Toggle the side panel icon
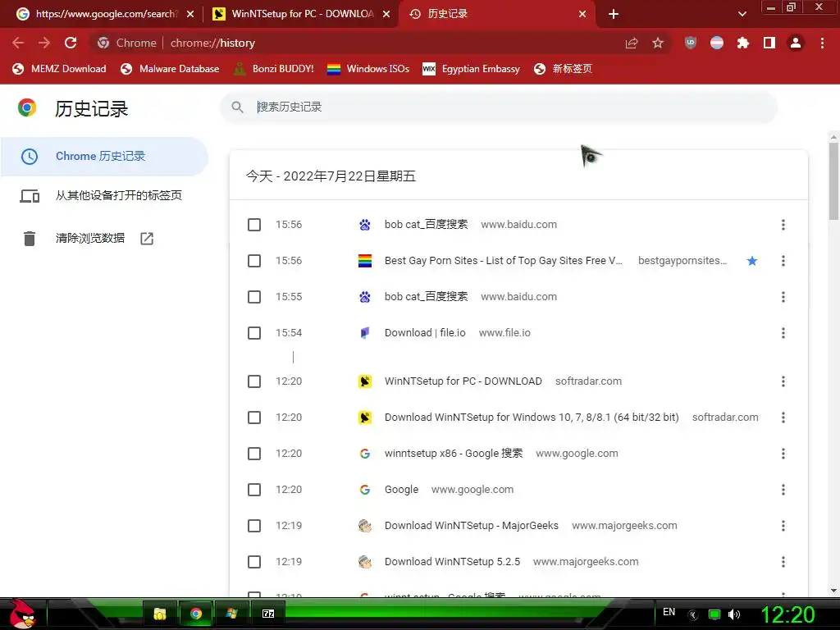Screen dimensions: 840x630 tap(769, 43)
